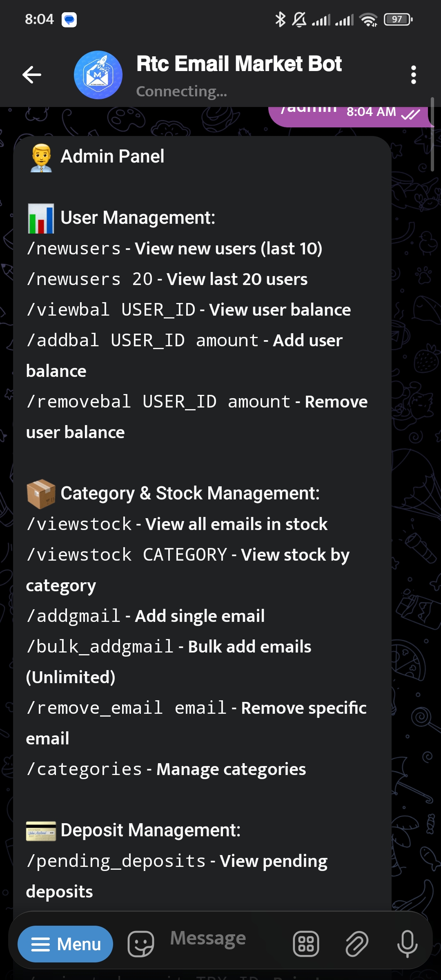Image resolution: width=441 pixels, height=980 pixels.
Task: Open the sticker emoji picker
Action: (x=141, y=944)
